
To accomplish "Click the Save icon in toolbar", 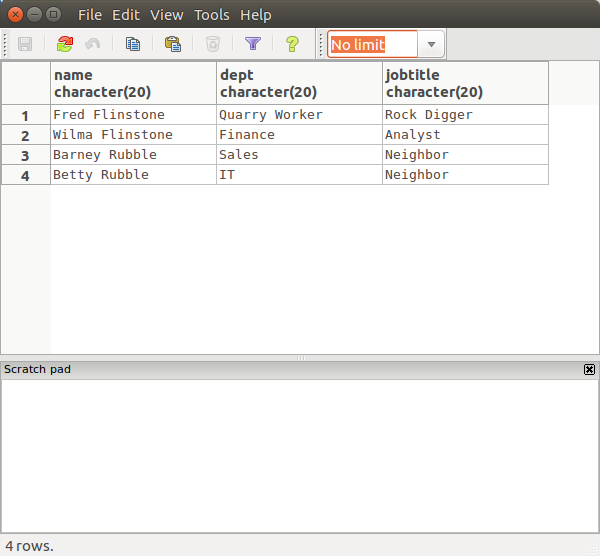I will pyautogui.click(x=25, y=44).
